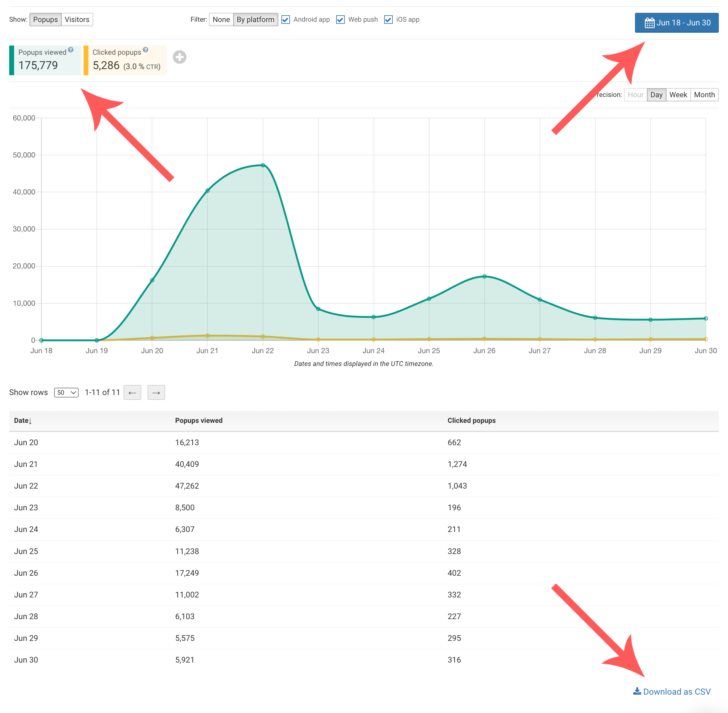
Task: Select the green Popups viewed metric card
Action: (45, 60)
